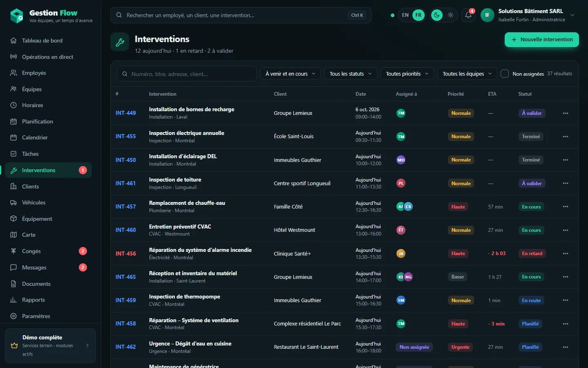The image size is (588, 368).
Task: Click the TM avatar on INT-449
Action: click(401, 113)
